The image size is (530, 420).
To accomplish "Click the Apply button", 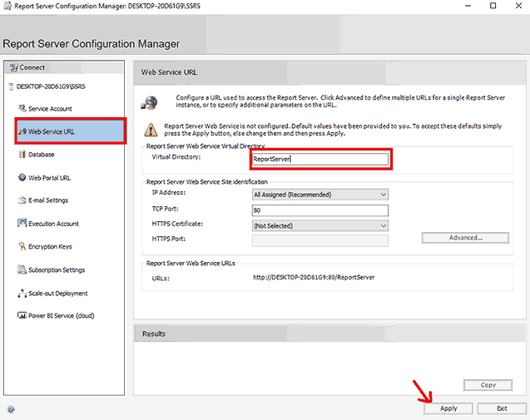I will coord(448,408).
